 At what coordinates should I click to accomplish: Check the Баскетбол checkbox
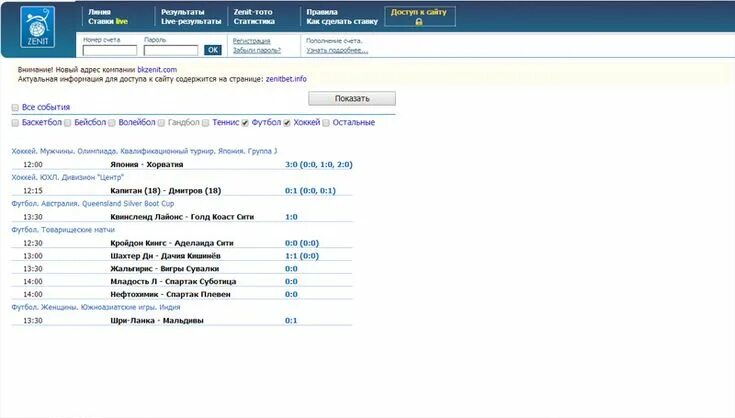tap(15, 123)
